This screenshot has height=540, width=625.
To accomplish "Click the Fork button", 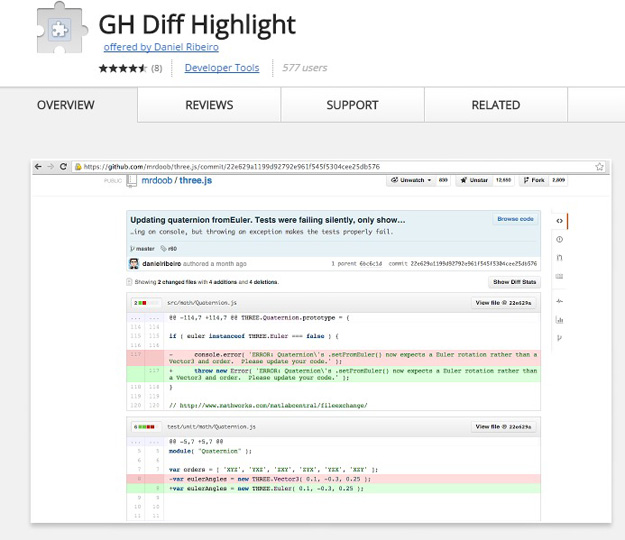I will [534, 180].
